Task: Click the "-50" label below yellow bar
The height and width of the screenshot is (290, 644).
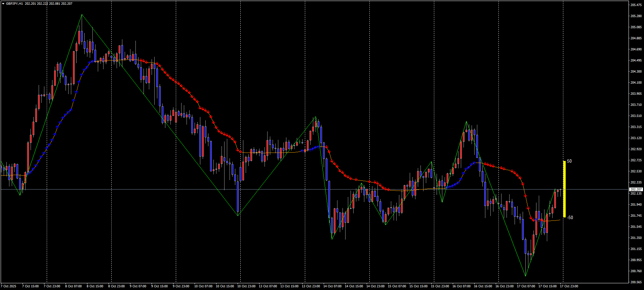Action: pos(570,218)
